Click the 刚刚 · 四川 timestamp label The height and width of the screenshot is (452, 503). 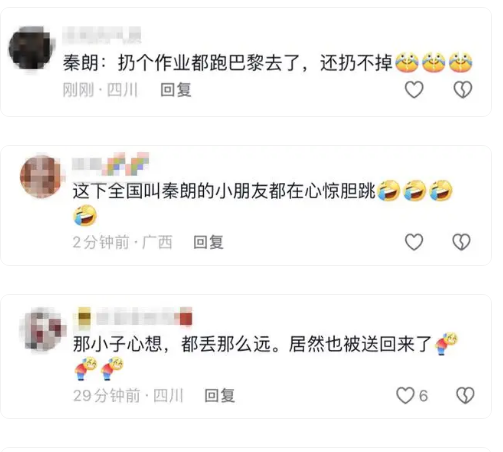tap(100, 90)
